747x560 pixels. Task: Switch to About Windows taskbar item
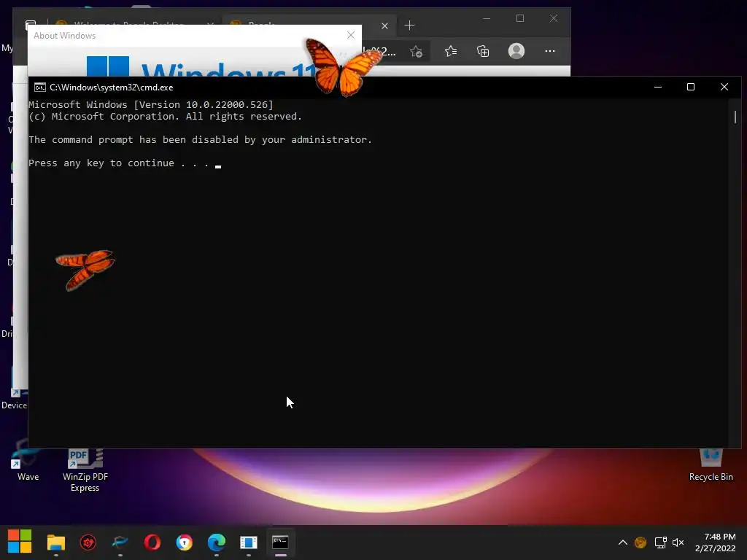click(x=248, y=542)
